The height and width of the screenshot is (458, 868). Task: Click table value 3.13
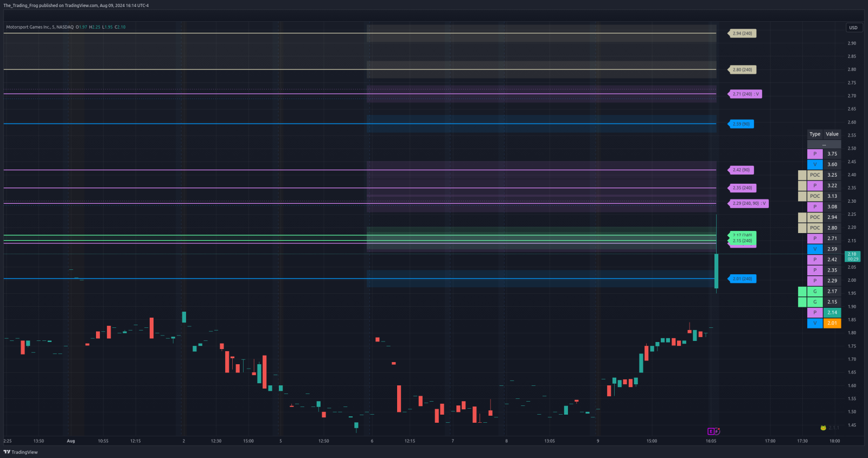(832, 196)
